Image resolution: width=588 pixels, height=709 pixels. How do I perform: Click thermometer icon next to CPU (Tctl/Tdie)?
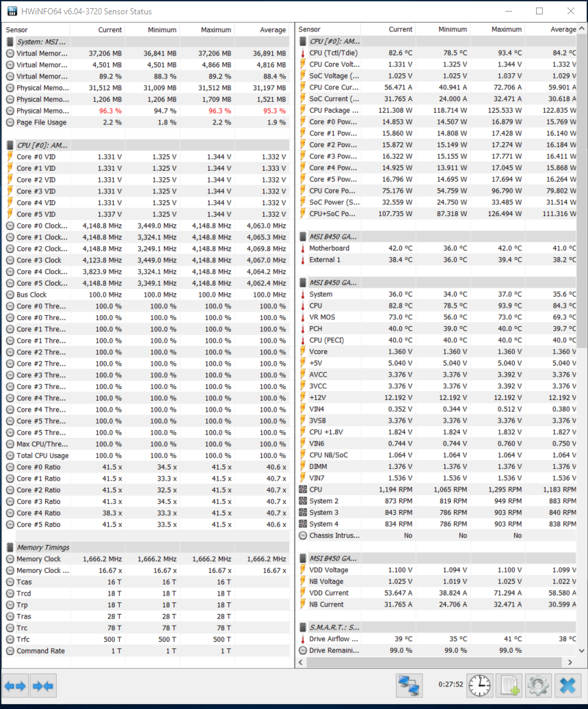point(303,53)
